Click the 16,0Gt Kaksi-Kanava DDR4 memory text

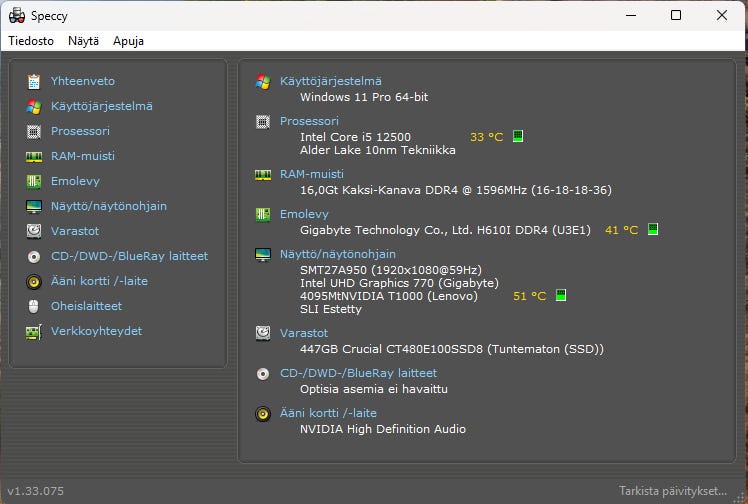click(x=456, y=190)
